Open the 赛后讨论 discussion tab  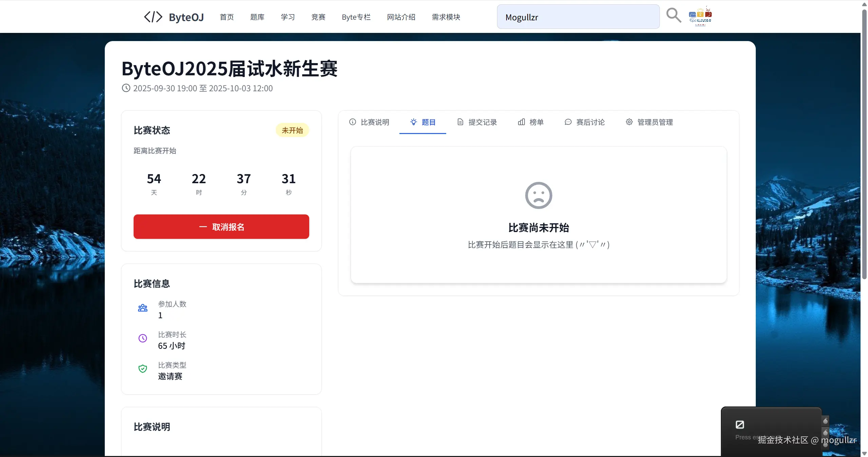[x=585, y=122]
